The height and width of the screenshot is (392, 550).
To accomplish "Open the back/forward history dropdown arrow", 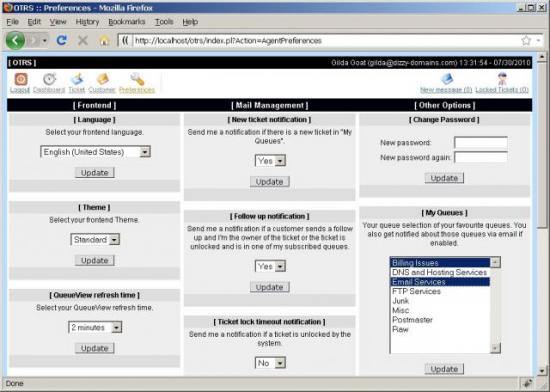I will (45, 41).
